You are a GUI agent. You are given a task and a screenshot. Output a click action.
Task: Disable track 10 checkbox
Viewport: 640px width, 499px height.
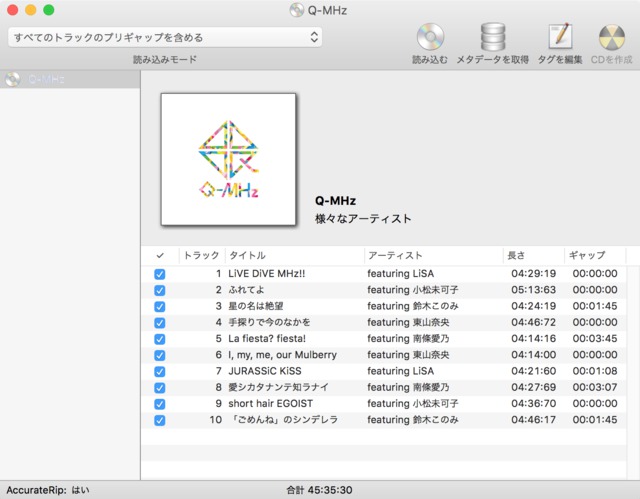pyautogui.click(x=160, y=420)
